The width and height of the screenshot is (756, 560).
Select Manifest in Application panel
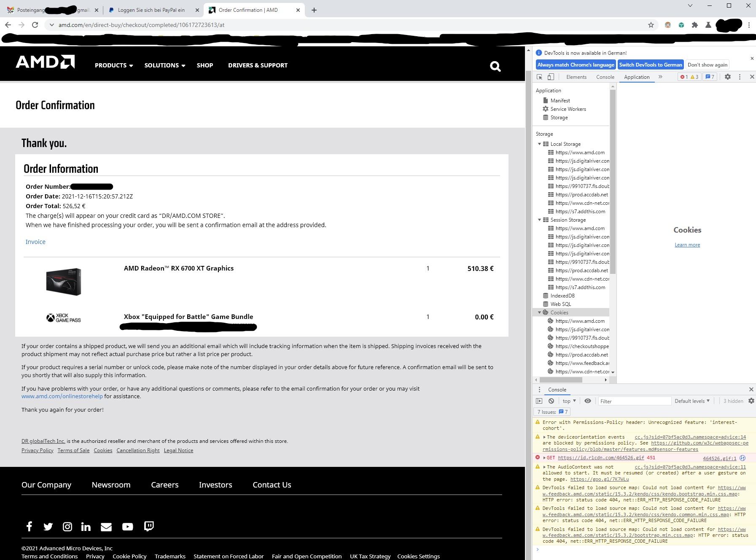[560, 101]
